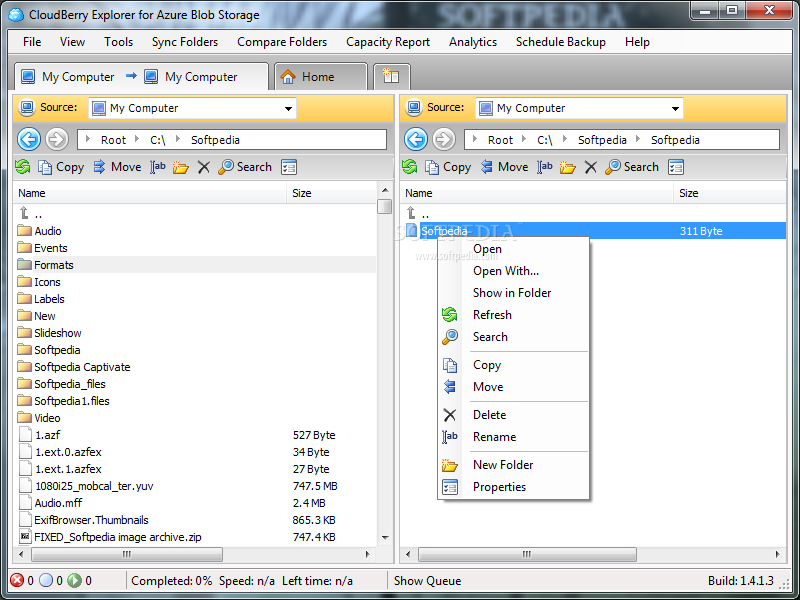Expand the Root breadcrumb arrow in left pane
Image resolution: width=800 pixels, height=600 pixels.
88,139
